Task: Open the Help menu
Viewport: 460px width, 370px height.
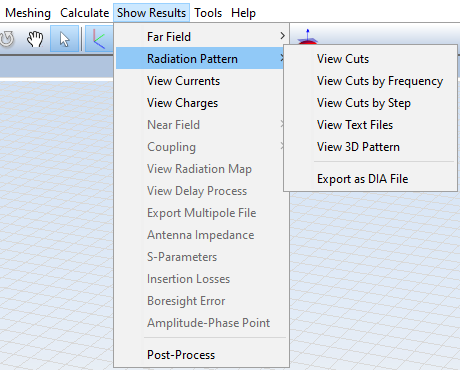Action: click(243, 13)
